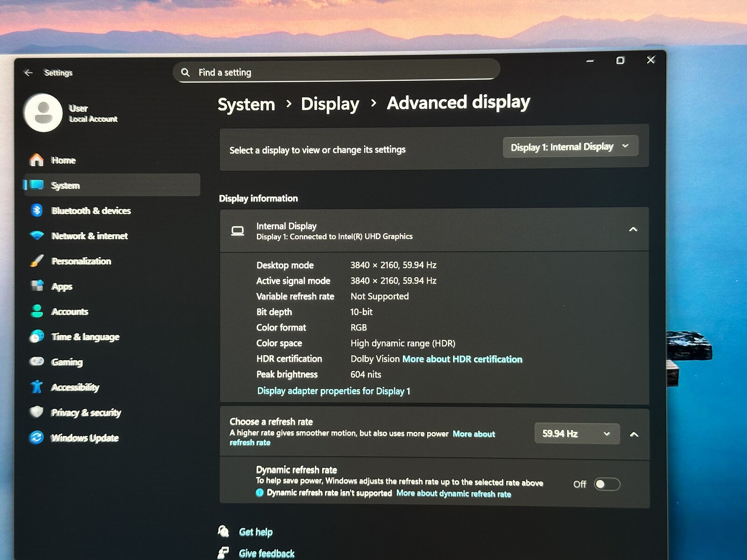The image size is (747, 560).
Task: Collapse the Internal Display information section
Action: tap(633, 229)
